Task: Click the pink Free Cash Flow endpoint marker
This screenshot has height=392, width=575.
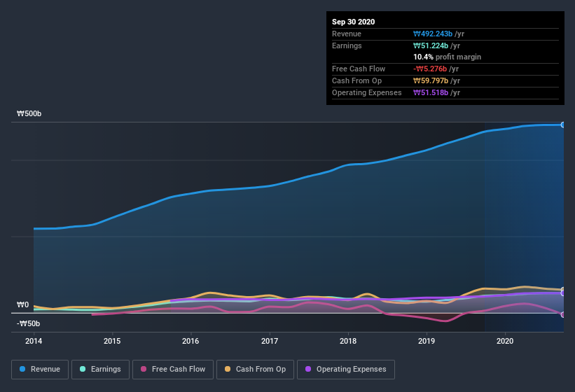Action: coord(563,314)
